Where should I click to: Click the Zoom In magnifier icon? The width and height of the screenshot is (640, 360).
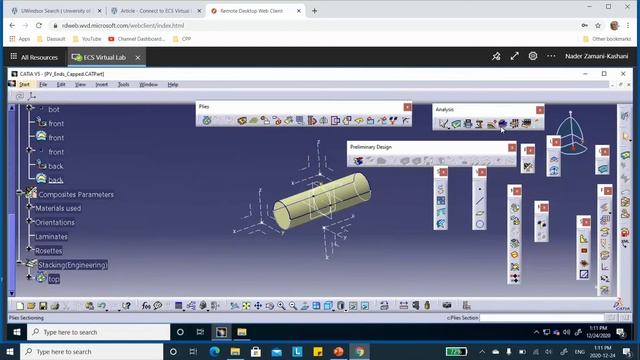coord(281,306)
